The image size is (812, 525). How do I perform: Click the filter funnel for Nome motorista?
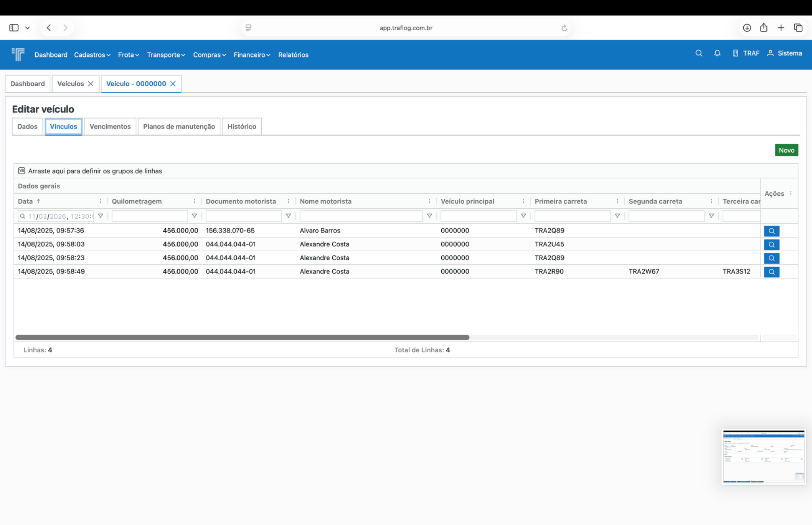click(x=429, y=216)
